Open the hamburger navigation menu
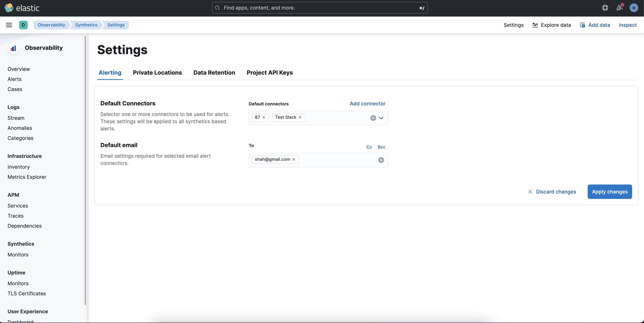The width and height of the screenshot is (644, 323). click(9, 25)
